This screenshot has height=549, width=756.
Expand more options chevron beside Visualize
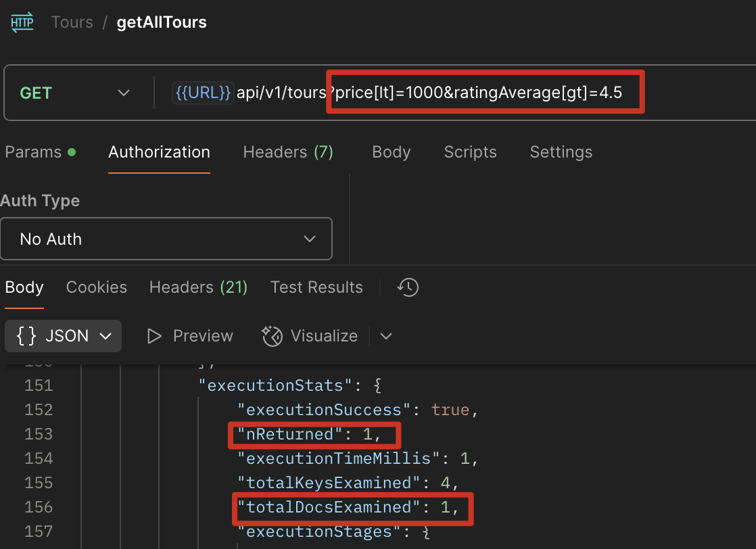(386, 336)
